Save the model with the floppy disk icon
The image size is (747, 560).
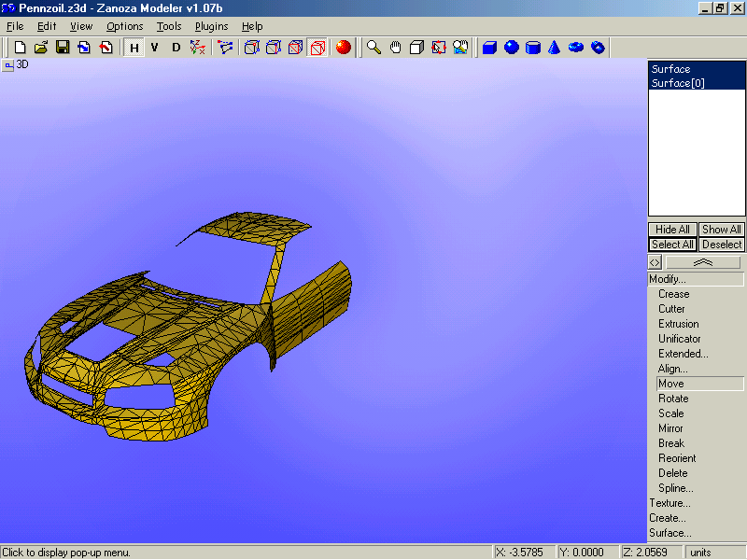point(63,48)
